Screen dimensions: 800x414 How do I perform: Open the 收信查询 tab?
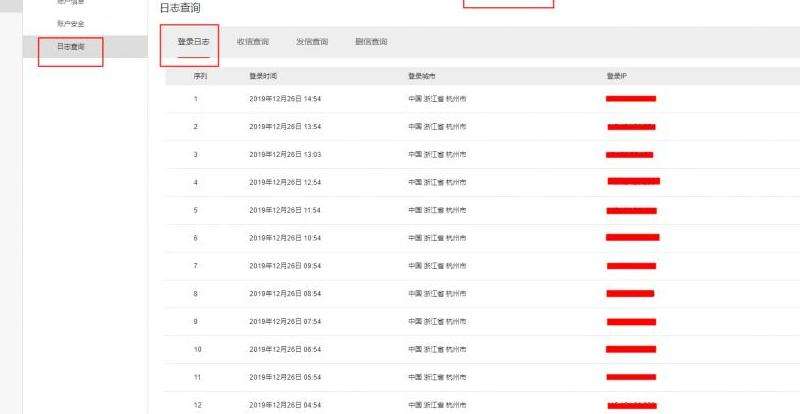tap(252, 42)
